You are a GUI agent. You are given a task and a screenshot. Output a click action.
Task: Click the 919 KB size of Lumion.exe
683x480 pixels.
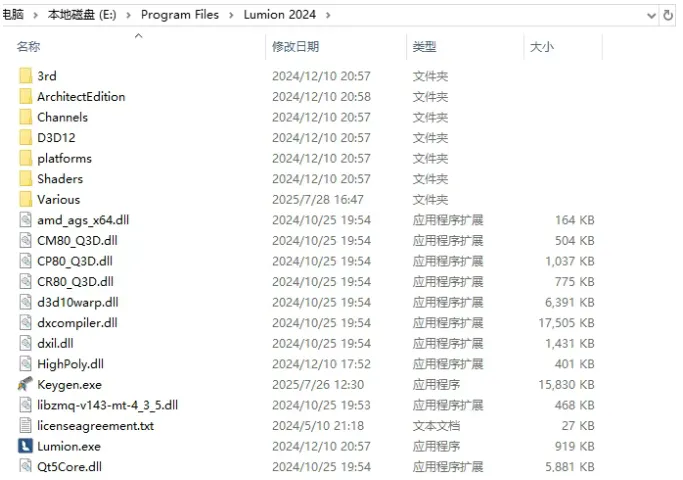(x=575, y=446)
